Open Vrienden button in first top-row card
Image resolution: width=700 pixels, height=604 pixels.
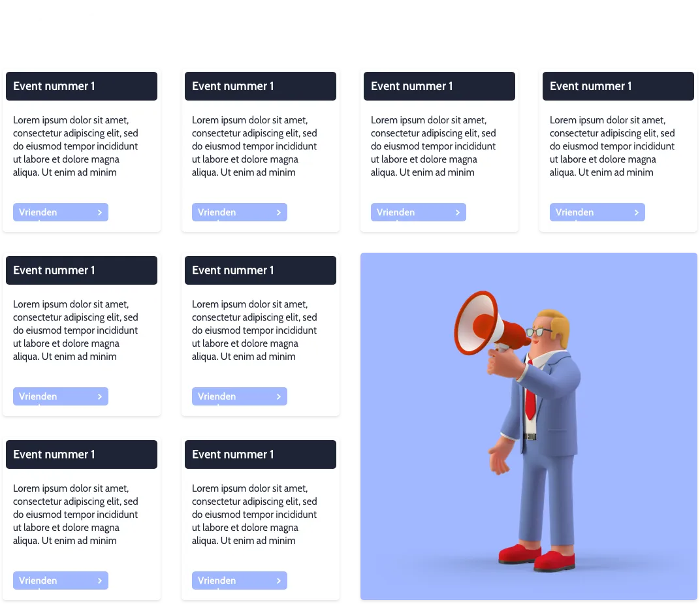(x=61, y=212)
